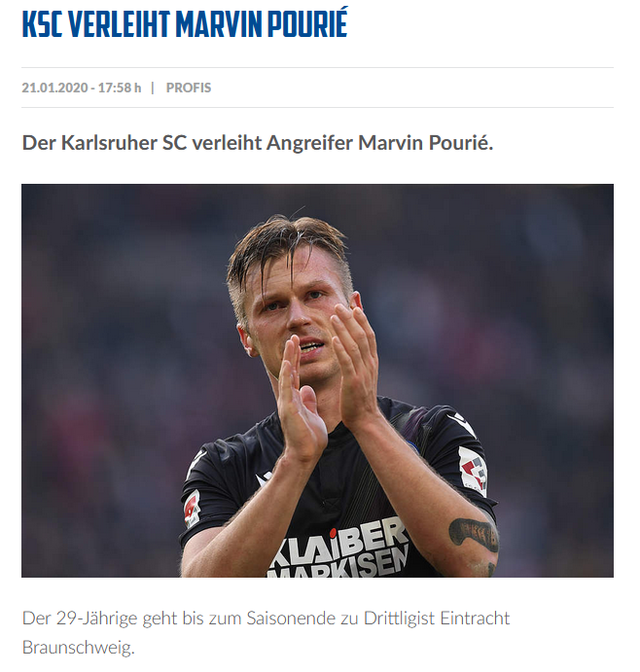The width and height of the screenshot is (640, 672).
Task: Click the white brand logo on shoulder
Action: point(461,421)
